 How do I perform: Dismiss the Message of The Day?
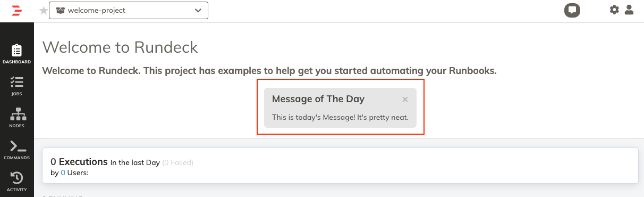pyautogui.click(x=405, y=100)
